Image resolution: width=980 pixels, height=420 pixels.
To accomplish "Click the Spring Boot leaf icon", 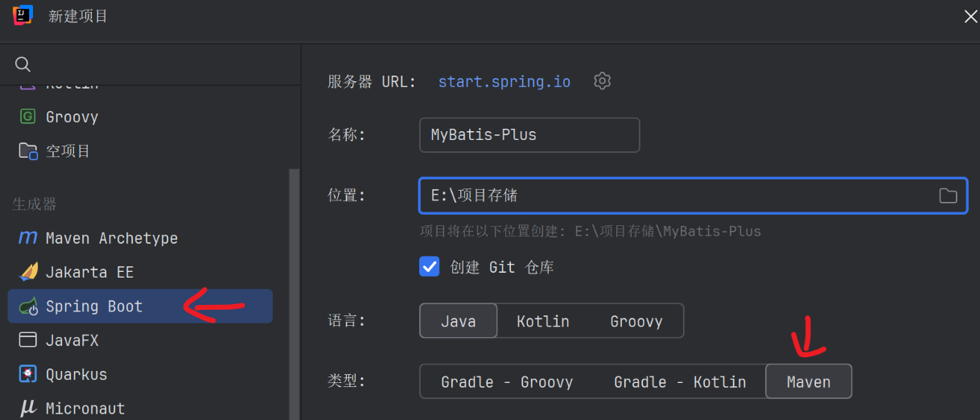I will point(28,306).
